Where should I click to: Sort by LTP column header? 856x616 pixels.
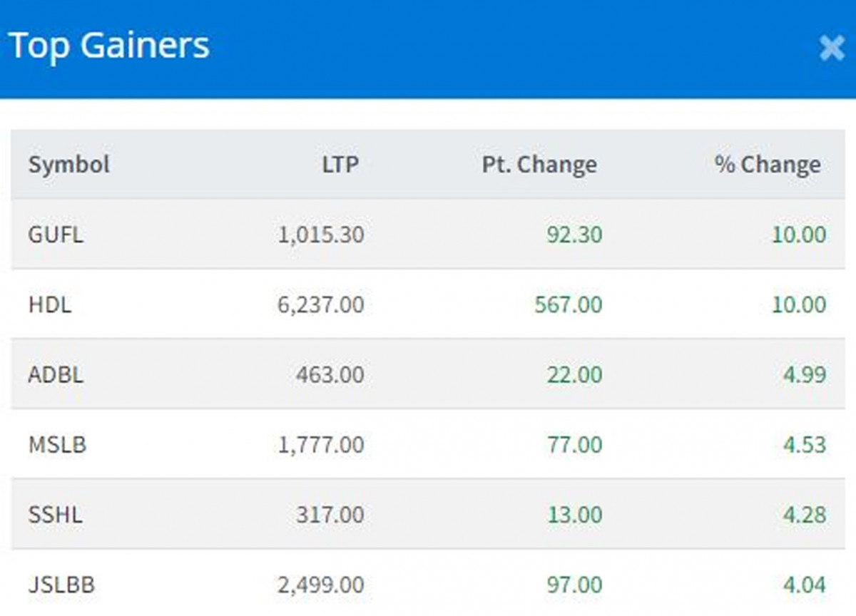340,165
